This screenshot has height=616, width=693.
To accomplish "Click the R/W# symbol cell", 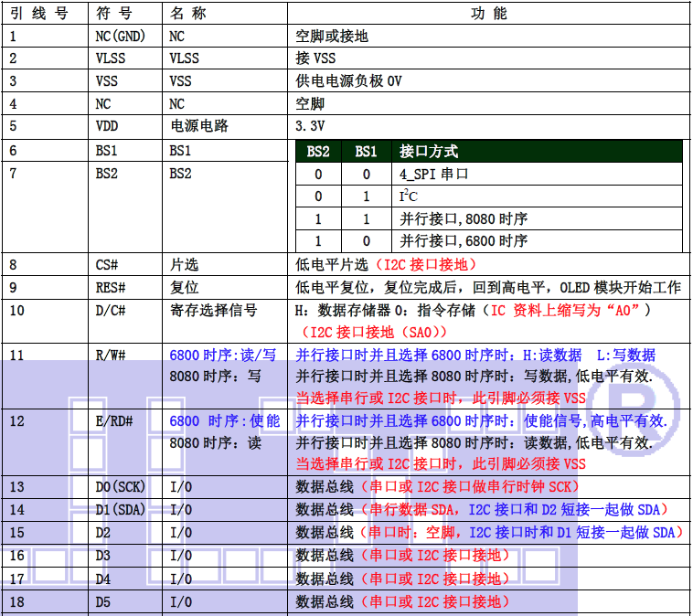I will tap(111, 355).
